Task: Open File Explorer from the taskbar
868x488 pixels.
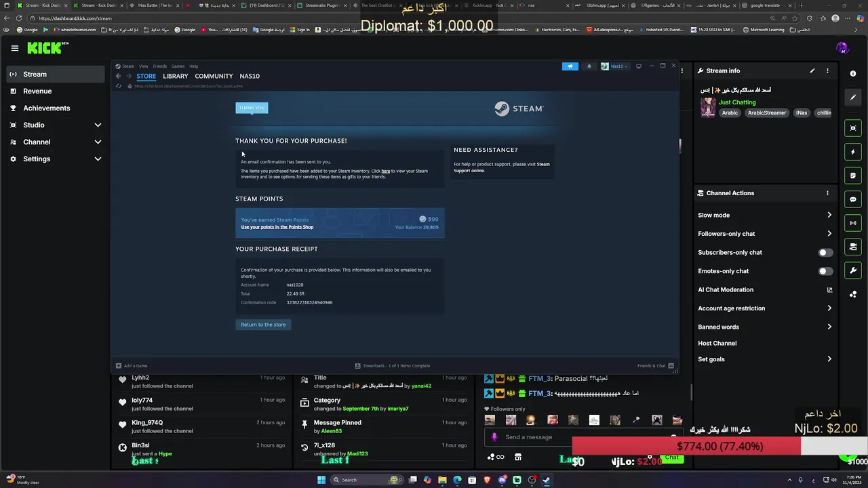Action: pyautogui.click(x=442, y=480)
